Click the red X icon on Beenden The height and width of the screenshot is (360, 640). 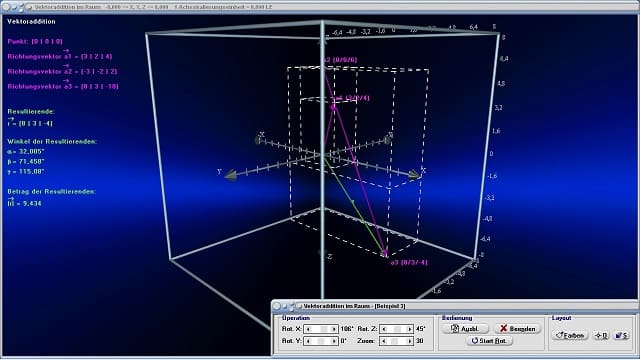click(x=504, y=329)
